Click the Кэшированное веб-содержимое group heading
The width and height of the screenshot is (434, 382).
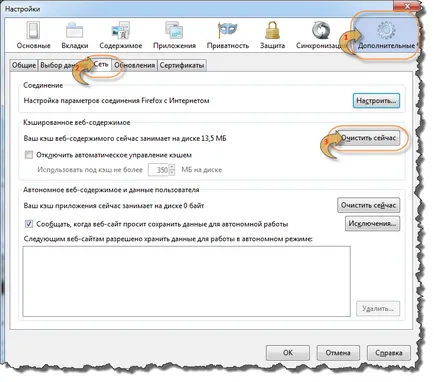(x=77, y=122)
